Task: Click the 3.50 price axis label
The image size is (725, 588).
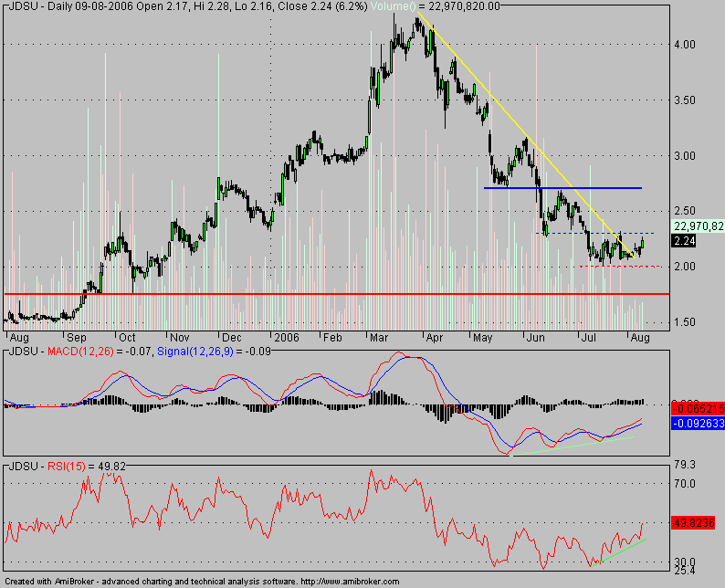Action: point(685,100)
